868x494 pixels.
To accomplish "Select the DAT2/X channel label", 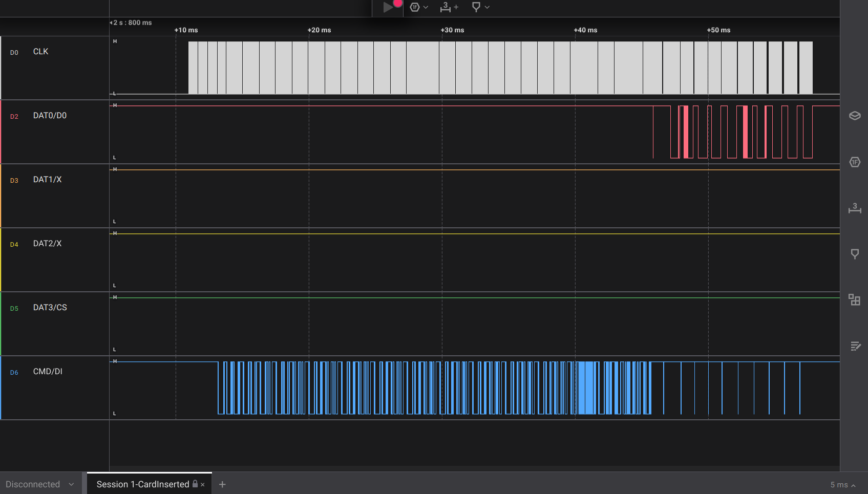I will coord(47,244).
